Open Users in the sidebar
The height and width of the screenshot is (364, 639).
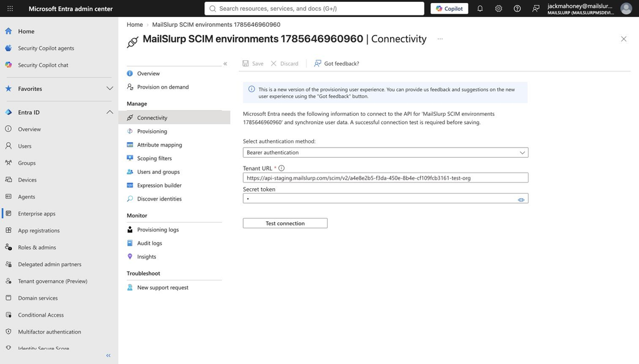[24, 146]
